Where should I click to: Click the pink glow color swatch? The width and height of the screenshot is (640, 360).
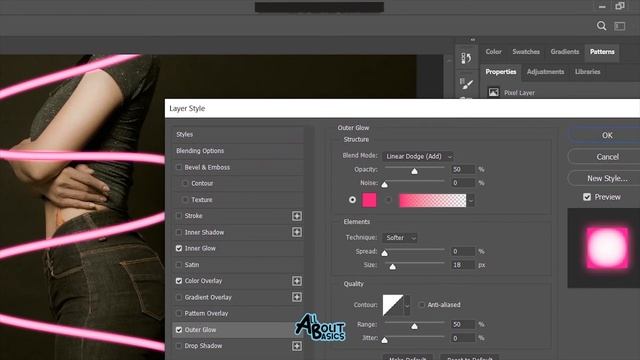tap(369, 200)
